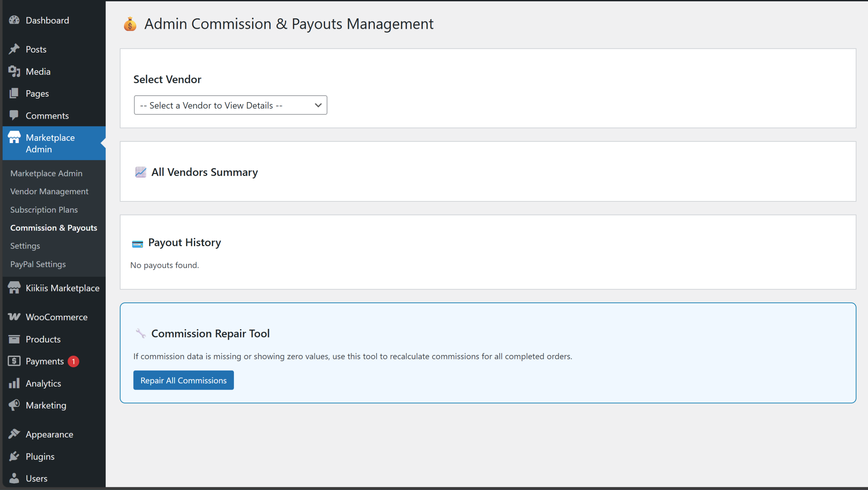The image size is (868, 490).
Task: Click the Payments dollar icon
Action: (x=14, y=361)
